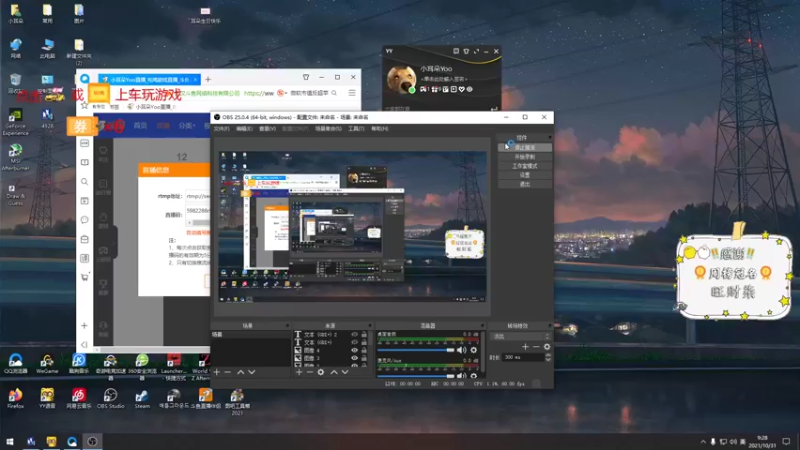Screen dimensions: 800x450
Task: Click shopping cart icon in browser sidebar
Action: pyautogui.click(x=85, y=277)
